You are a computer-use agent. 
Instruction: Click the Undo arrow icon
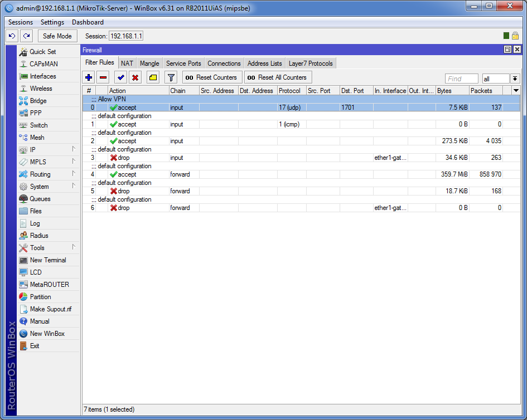click(12, 36)
